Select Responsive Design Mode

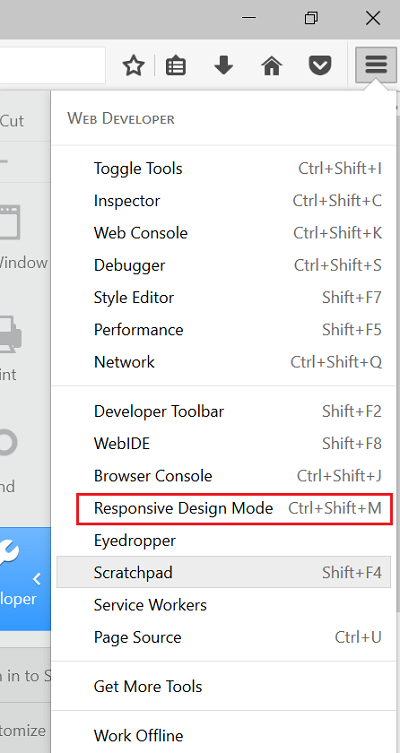tap(234, 508)
